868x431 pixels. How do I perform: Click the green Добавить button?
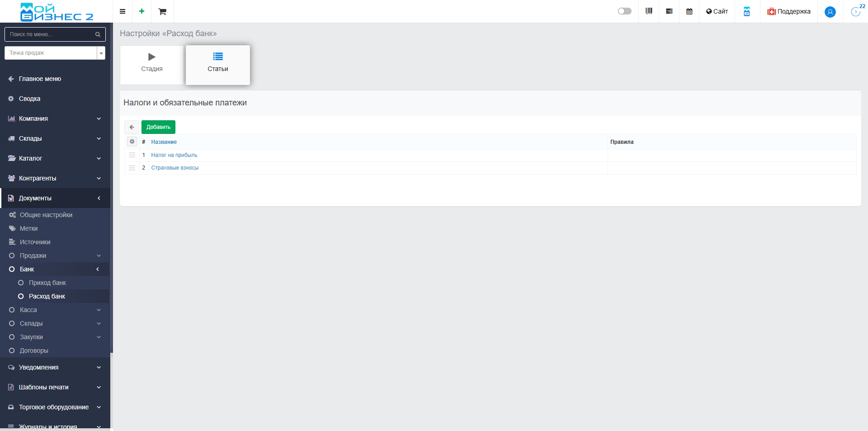tap(158, 127)
